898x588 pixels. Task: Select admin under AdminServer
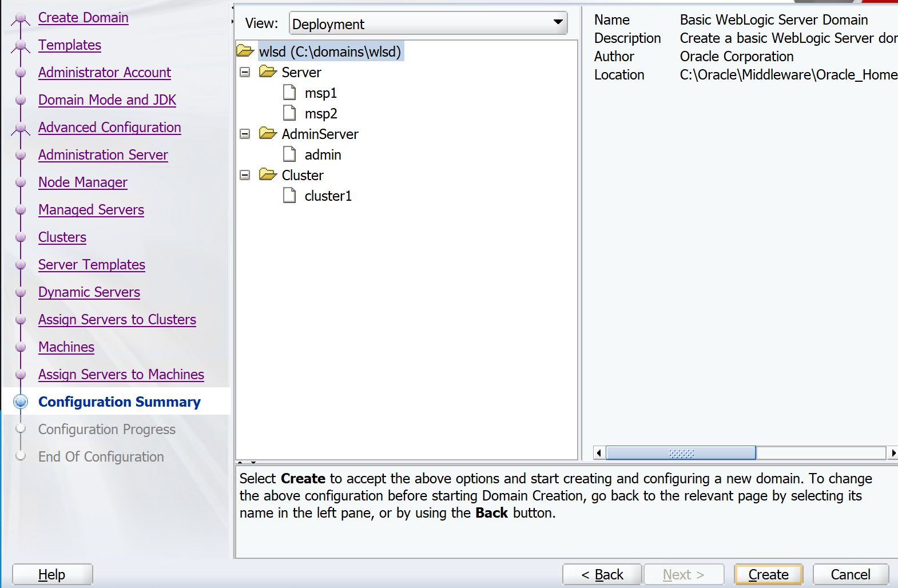(x=323, y=154)
